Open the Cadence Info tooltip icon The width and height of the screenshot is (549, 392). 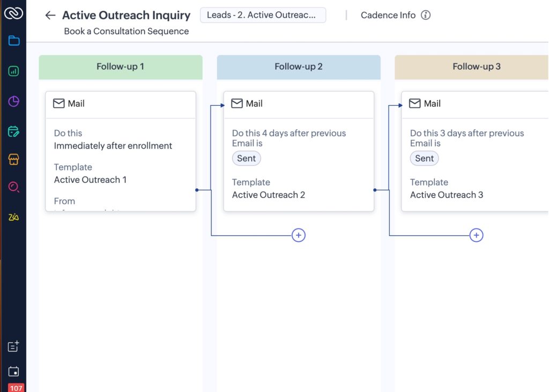[x=425, y=15]
